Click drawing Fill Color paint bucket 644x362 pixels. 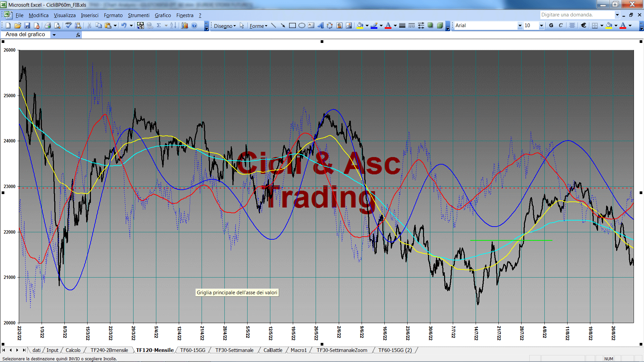[x=360, y=25]
